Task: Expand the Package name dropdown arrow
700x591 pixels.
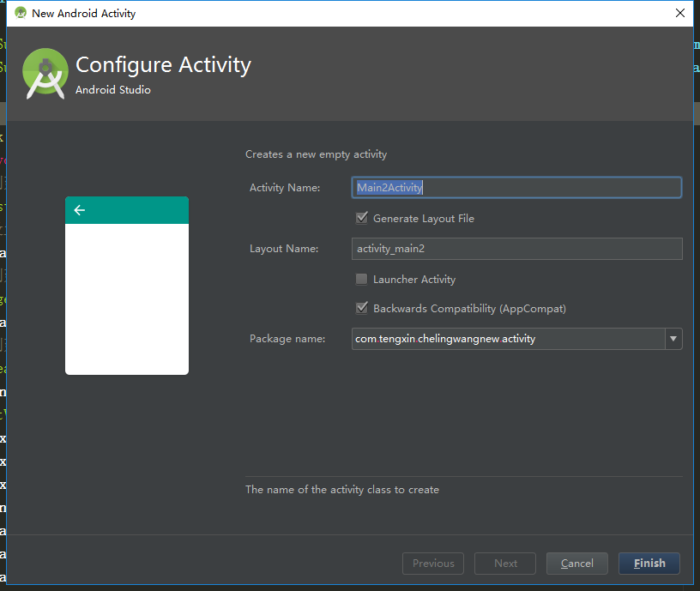Action: [x=673, y=339]
